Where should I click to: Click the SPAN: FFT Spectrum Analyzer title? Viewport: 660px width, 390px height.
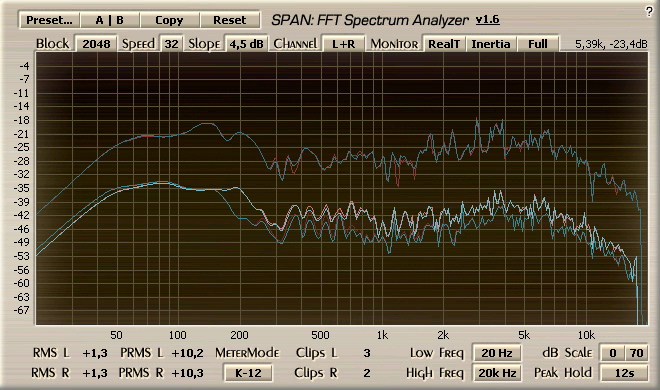tap(370, 20)
